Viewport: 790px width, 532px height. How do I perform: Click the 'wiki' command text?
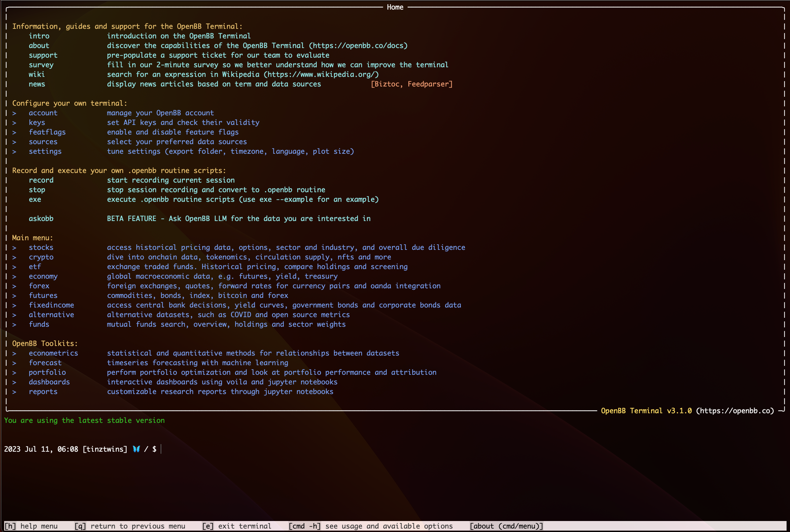pyautogui.click(x=37, y=74)
